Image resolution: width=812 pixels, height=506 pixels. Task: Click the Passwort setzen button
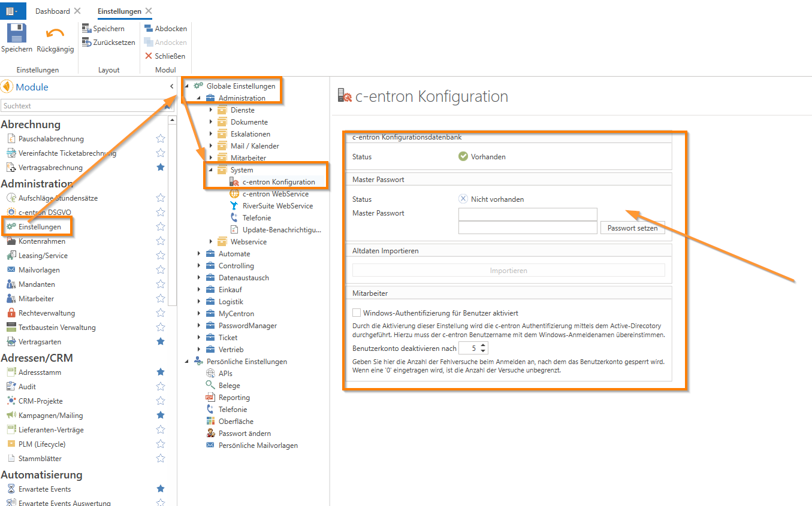point(632,228)
